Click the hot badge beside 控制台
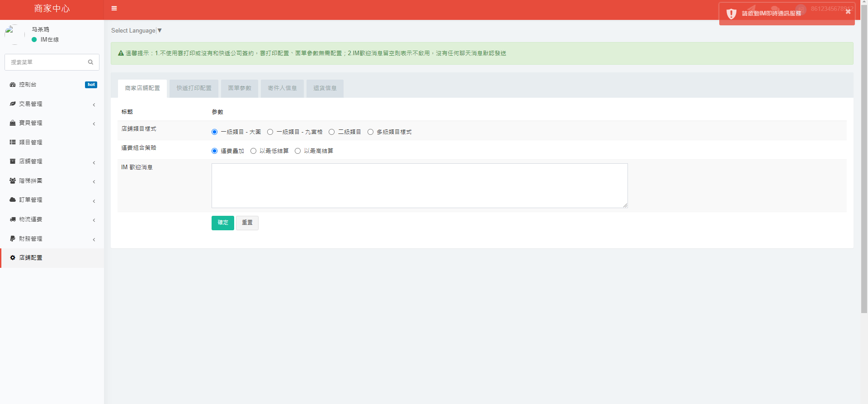 91,85
